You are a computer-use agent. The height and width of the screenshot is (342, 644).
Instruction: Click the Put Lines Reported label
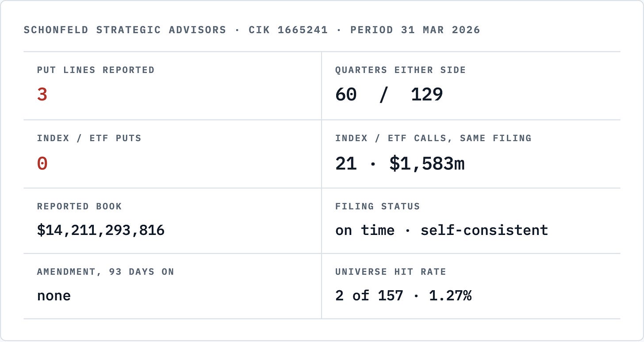coord(96,70)
